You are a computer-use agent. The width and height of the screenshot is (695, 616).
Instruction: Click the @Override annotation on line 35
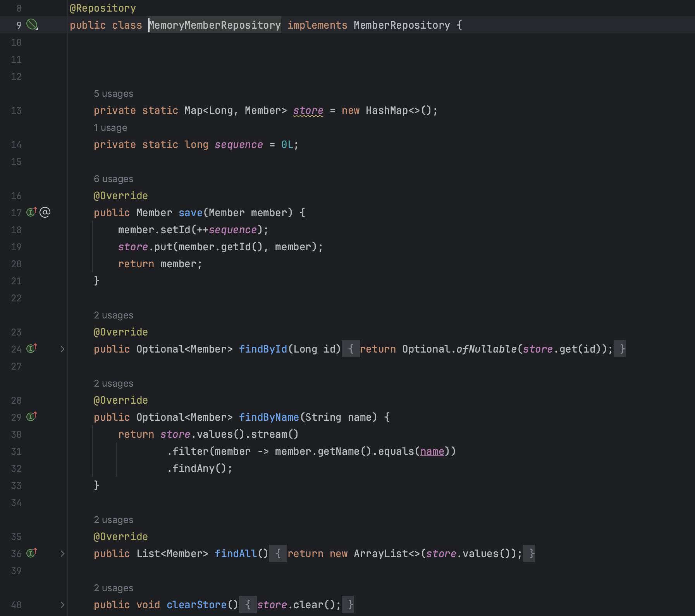[x=121, y=537]
